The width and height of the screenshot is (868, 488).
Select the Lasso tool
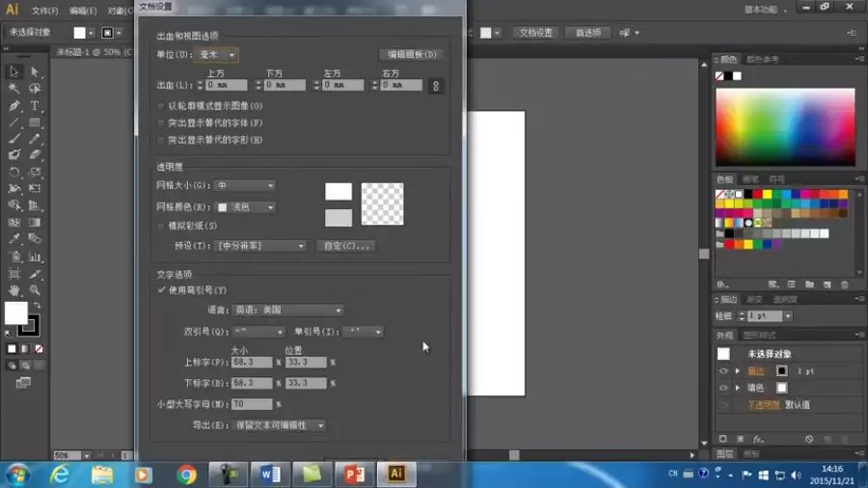tap(35, 89)
